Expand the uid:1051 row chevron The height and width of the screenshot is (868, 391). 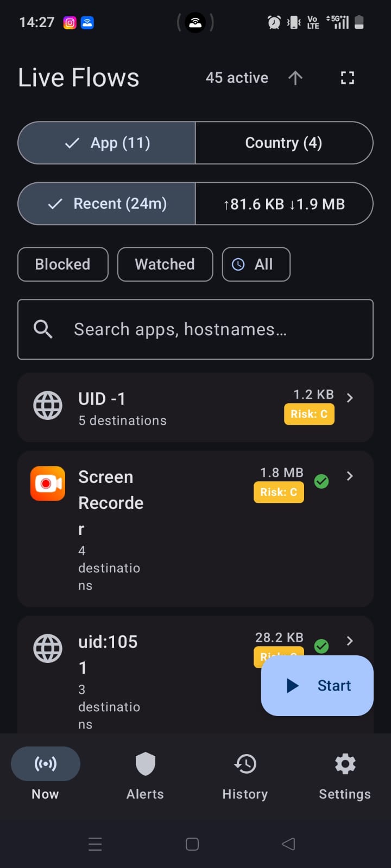(x=350, y=641)
